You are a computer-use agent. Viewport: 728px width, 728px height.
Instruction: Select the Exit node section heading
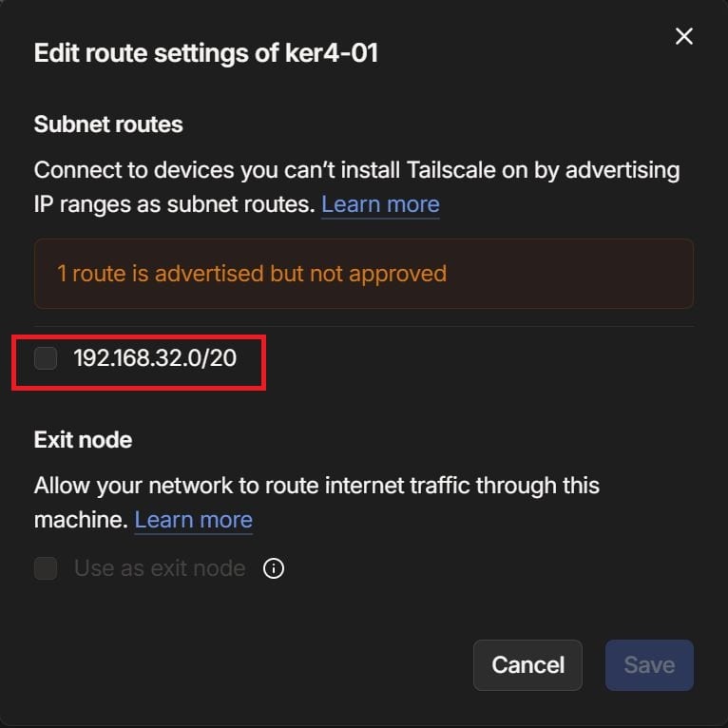point(83,440)
